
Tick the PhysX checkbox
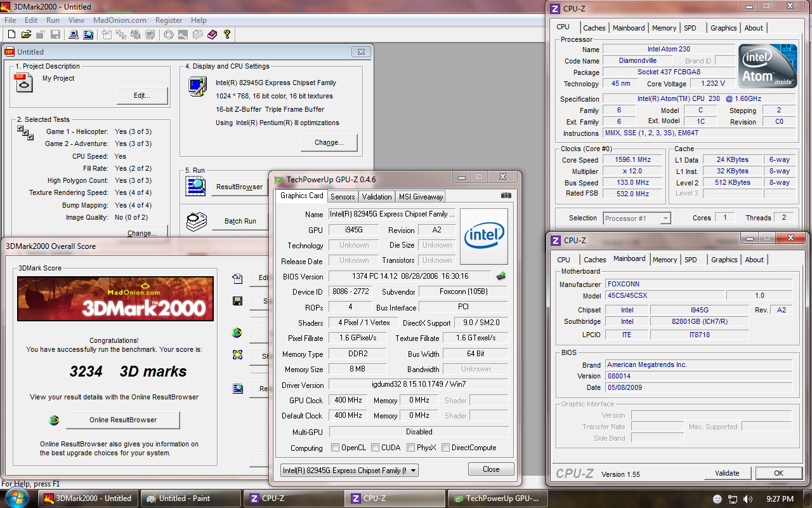pyautogui.click(x=410, y=448)
